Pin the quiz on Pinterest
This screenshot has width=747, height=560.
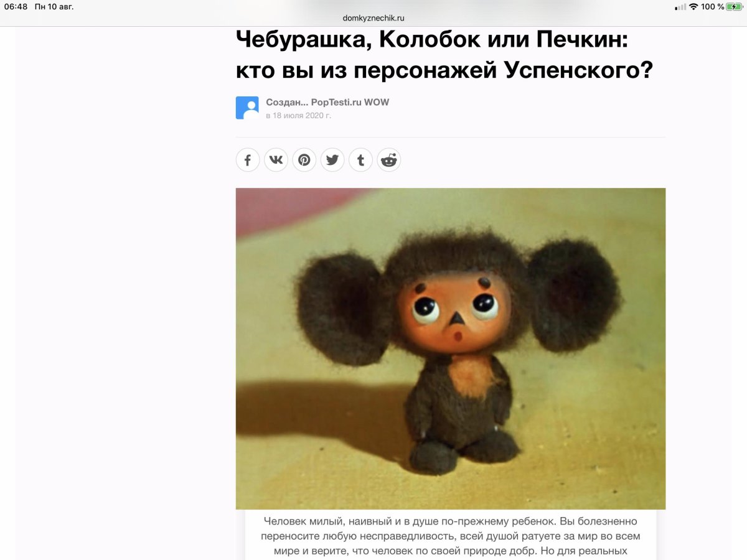pyautogui.click(x=304, y=161)
